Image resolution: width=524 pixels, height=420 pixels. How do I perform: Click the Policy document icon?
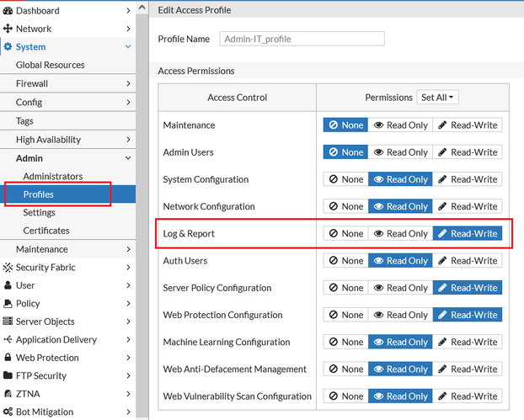[8, 304]
